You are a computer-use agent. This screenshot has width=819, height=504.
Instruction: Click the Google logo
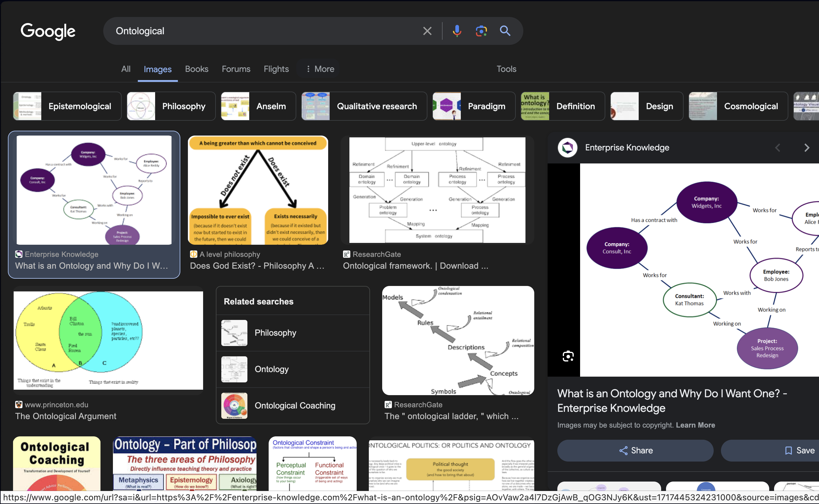[x=48, y=31]
